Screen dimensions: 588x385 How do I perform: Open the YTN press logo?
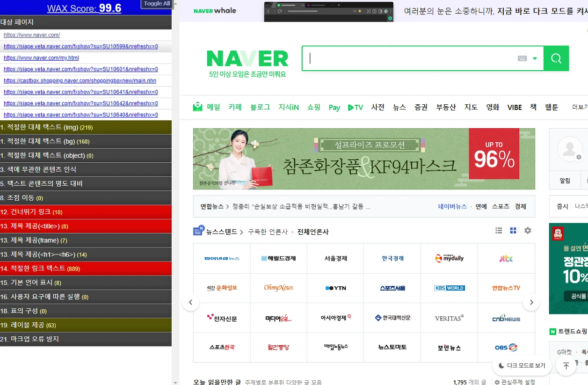pos(335,288)
